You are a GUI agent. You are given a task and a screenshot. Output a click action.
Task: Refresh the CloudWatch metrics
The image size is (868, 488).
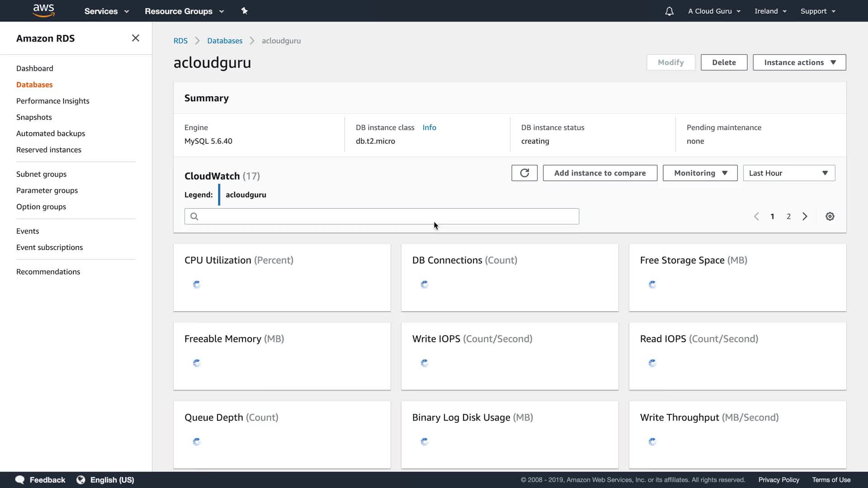pos(524,173)
